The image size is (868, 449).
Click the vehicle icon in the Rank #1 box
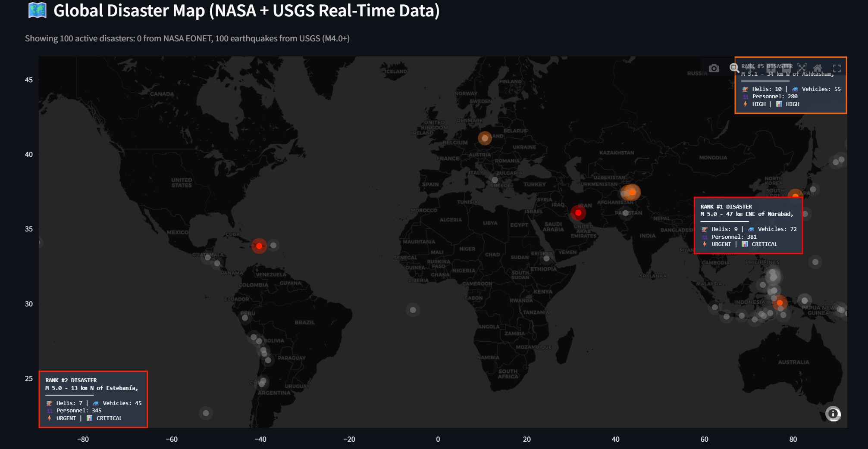click(x=751, y=229)
